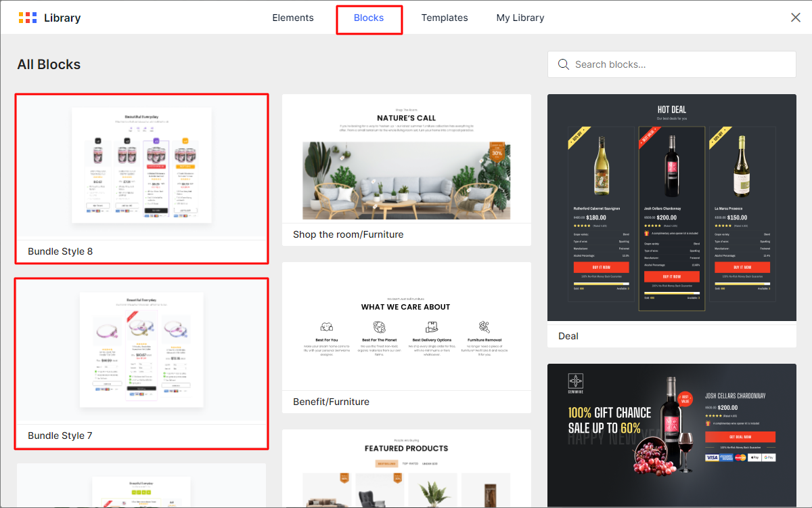Click the All Blocks heading

(x=49, y=64)
